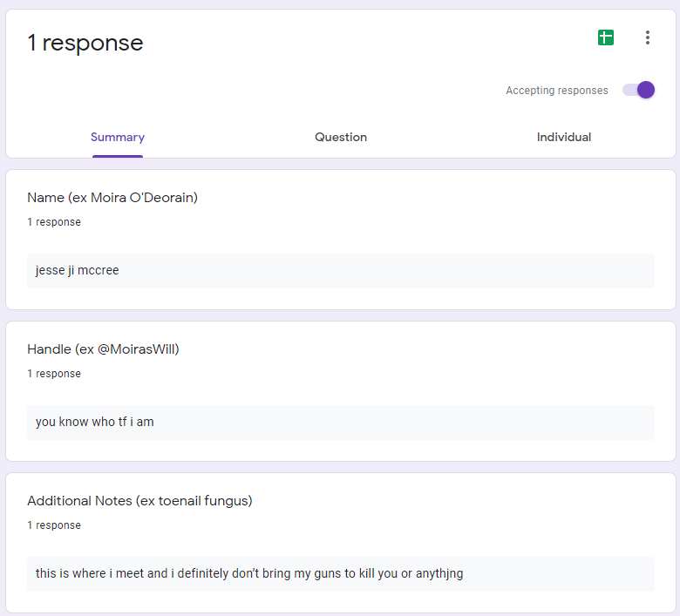
Task: Switch to the Individual tab
Action: point(564,137)
